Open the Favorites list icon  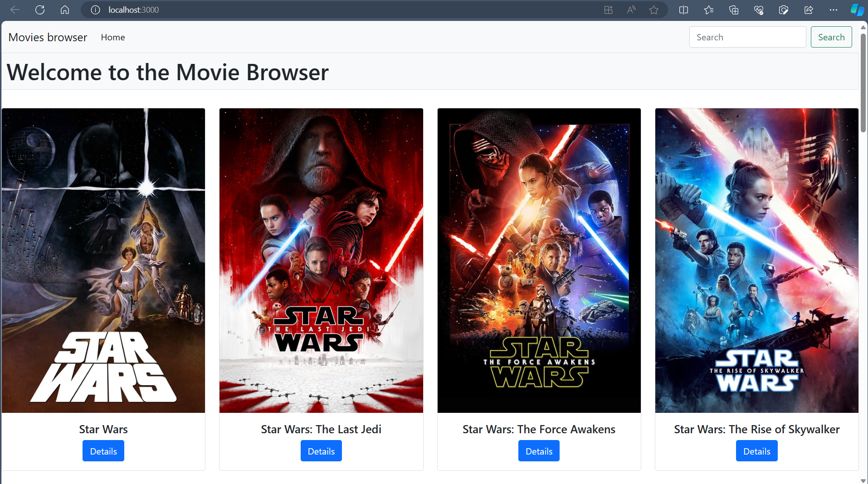709,10
